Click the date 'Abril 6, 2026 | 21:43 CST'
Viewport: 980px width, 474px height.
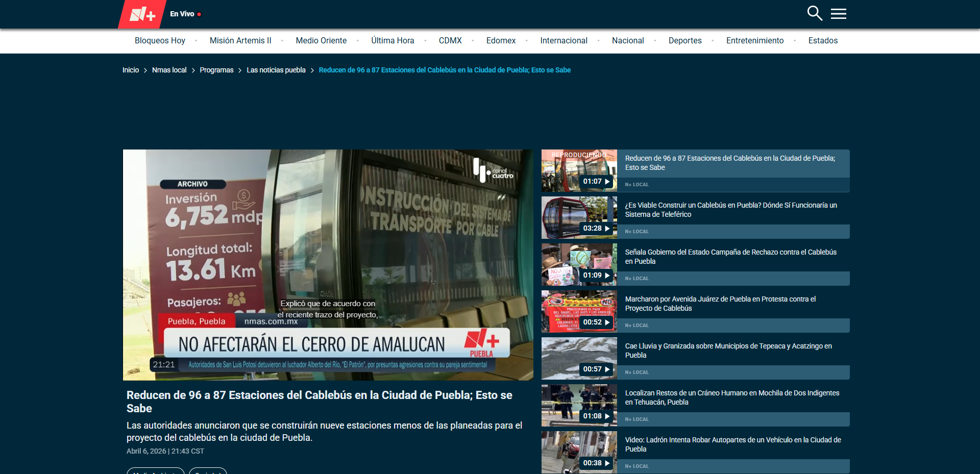pyautogui.click(x=165, y=451)
